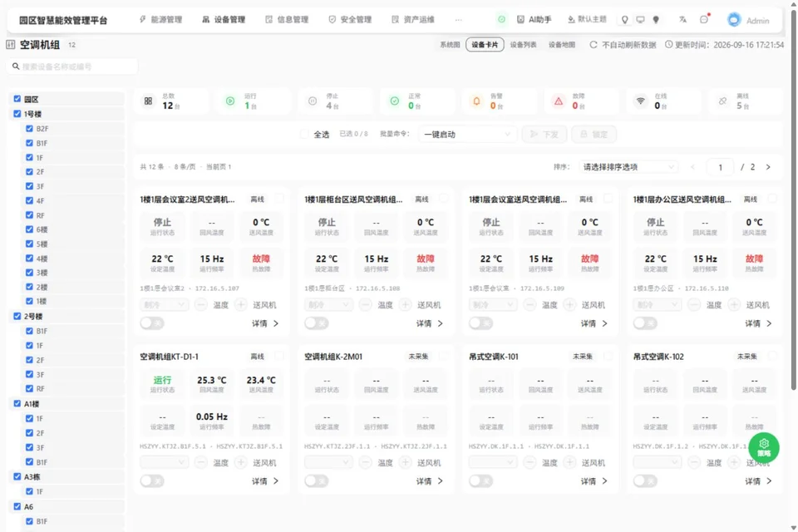Image resolution: width=798 pixels, height=532 pixels.
Task: Check the 全选 checkbox
Action: tap(304, 134)
